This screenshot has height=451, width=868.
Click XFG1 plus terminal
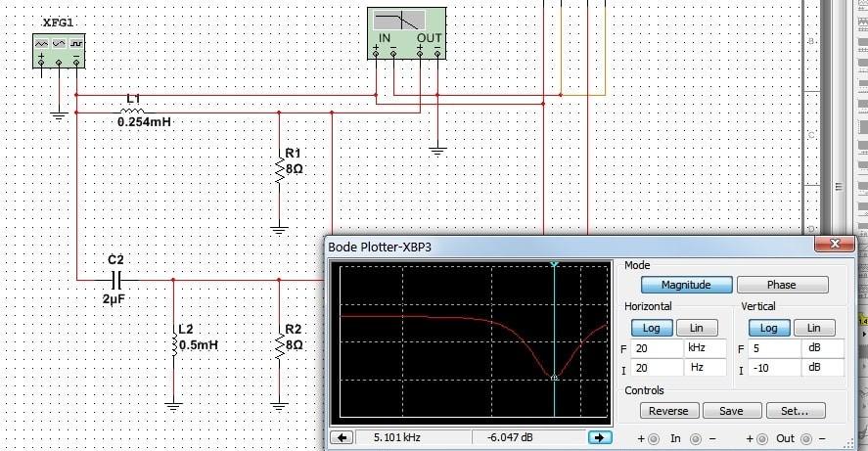(41, 63)
